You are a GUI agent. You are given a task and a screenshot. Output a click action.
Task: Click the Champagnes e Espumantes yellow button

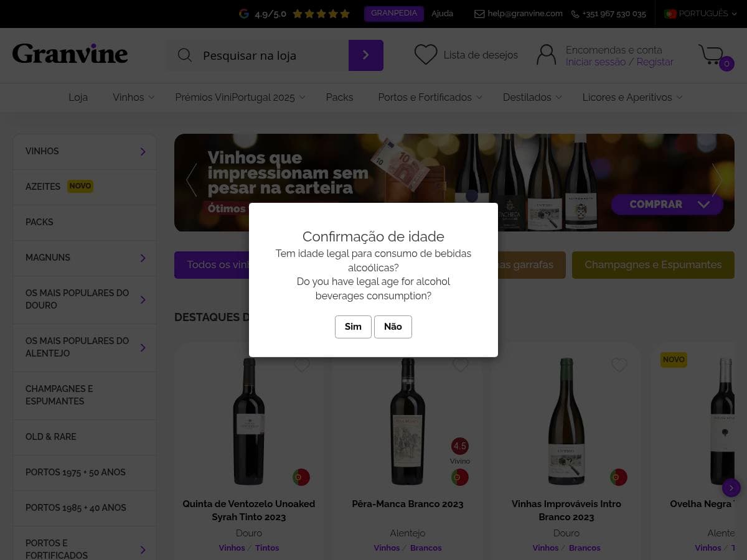(653, 265)
